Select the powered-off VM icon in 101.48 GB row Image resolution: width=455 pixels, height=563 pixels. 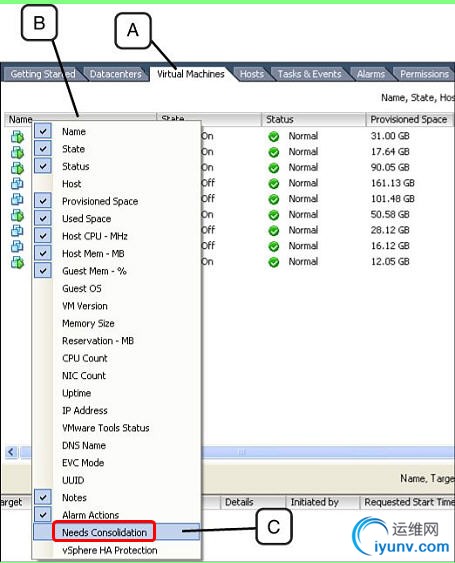coord(17,199)
